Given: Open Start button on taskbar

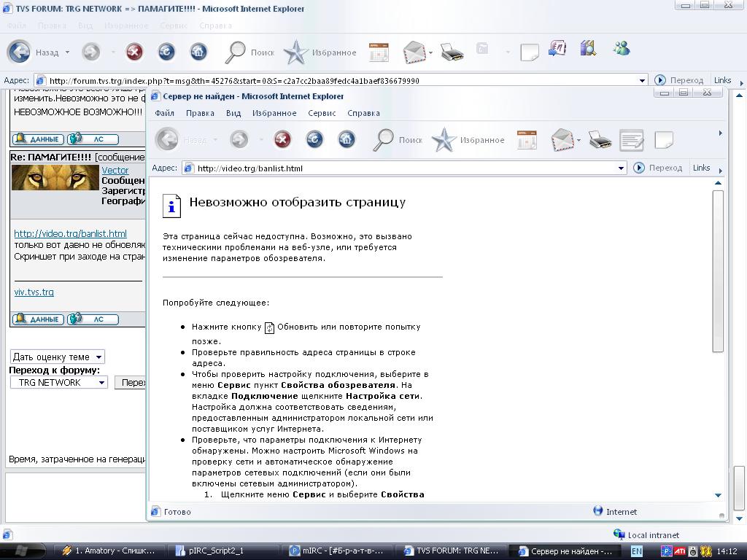Looking at the screenshot, I should (x=21, y=551).
